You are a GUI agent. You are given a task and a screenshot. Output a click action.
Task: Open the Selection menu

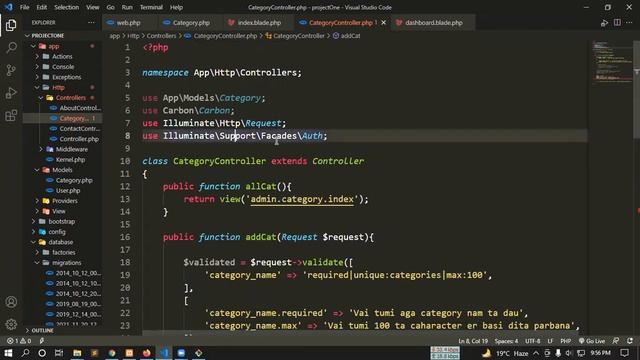coord(67,7)
